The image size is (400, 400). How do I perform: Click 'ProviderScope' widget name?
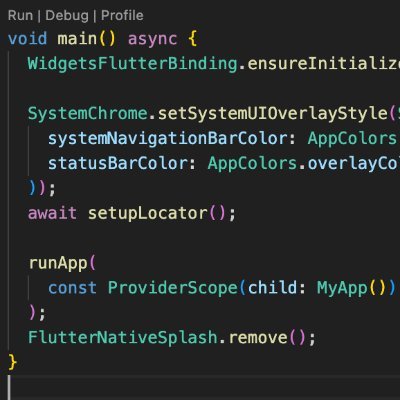172,288
